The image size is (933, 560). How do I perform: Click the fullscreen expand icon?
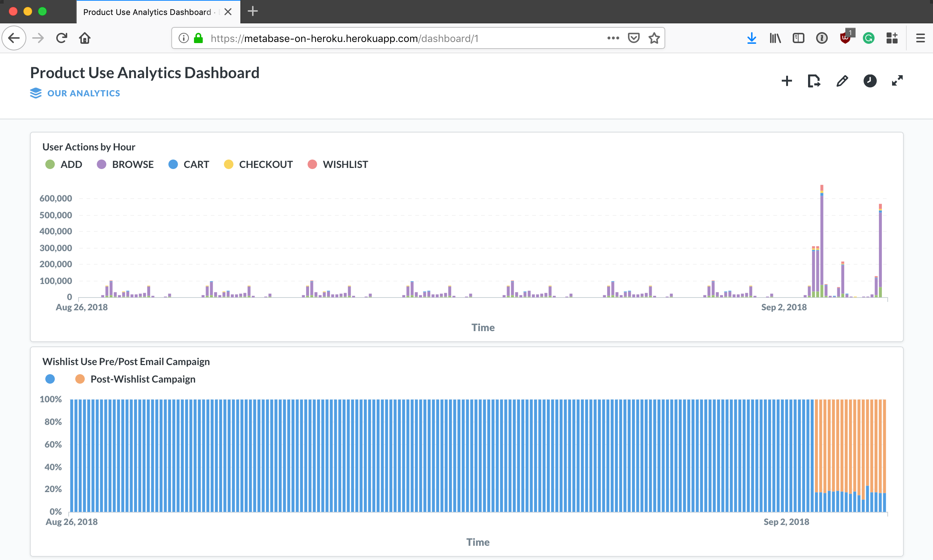tap(898, 80)
